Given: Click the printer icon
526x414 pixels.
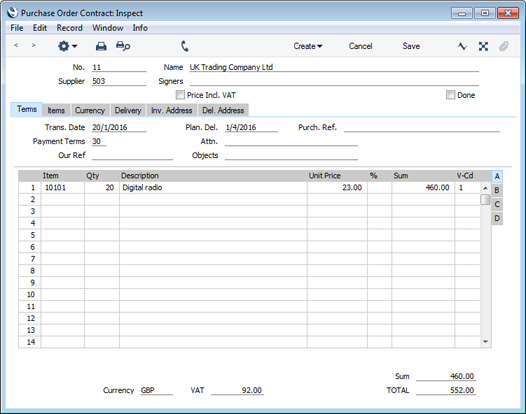Looking at the screenshot, I should click(101, 46).
